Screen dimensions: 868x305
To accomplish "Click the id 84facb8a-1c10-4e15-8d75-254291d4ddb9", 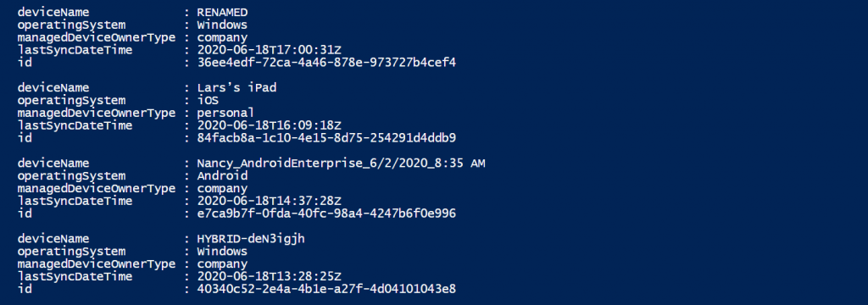I will point(326,138).
